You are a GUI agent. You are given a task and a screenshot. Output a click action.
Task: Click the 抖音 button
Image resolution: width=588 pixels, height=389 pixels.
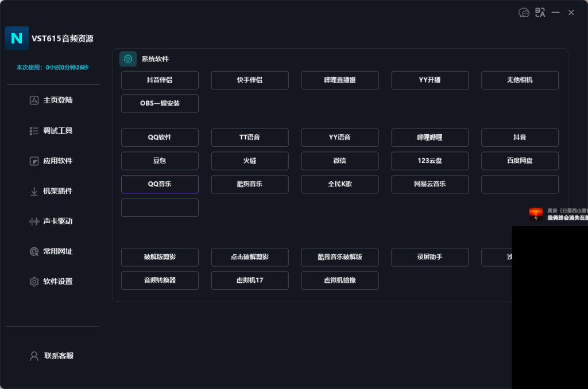[520, 138]
